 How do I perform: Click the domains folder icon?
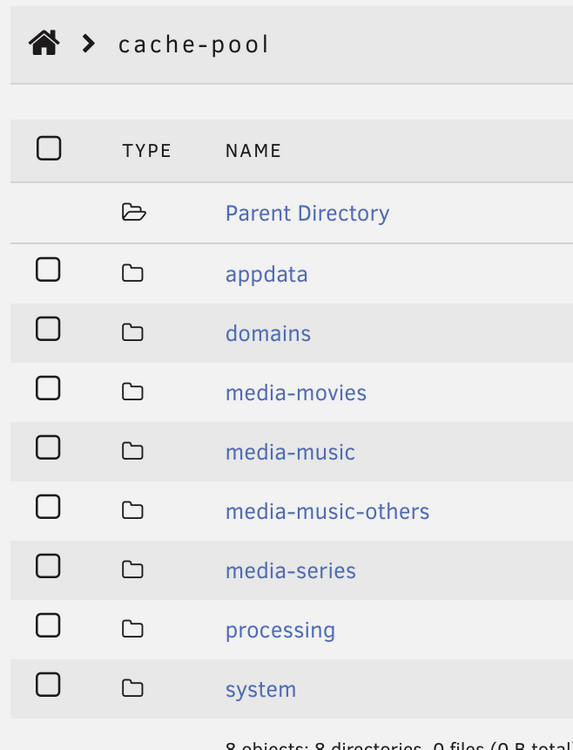coord(132,332)
